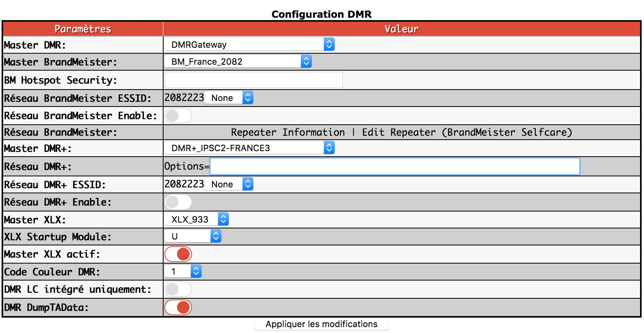The height and width of the screenshot is (333, 644).
Task: Disable the Master XLX actif switch
Action: coord(178,254)
